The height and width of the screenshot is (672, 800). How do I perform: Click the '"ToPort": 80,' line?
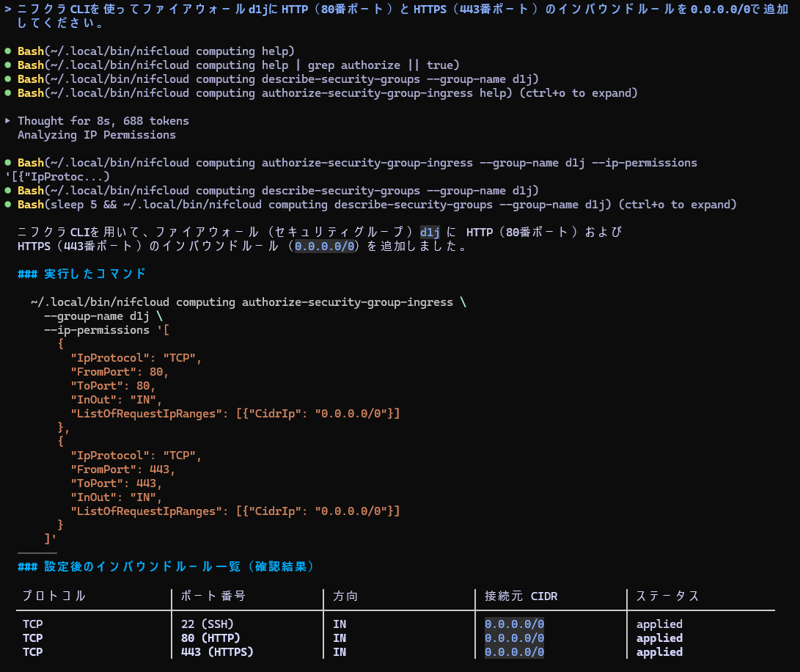pyautogui.click(x=113, y=386)
